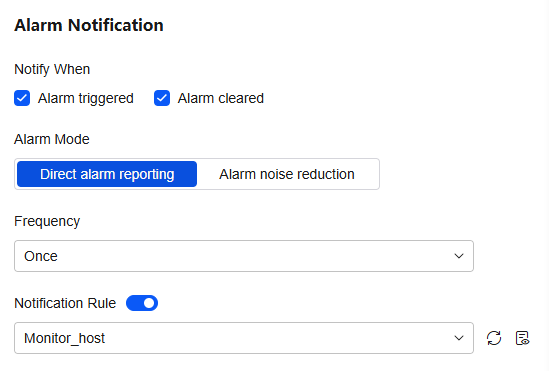549x371 pixels.
Task: Click the chevron arrow in Frequency field
Action: [459, 256]
